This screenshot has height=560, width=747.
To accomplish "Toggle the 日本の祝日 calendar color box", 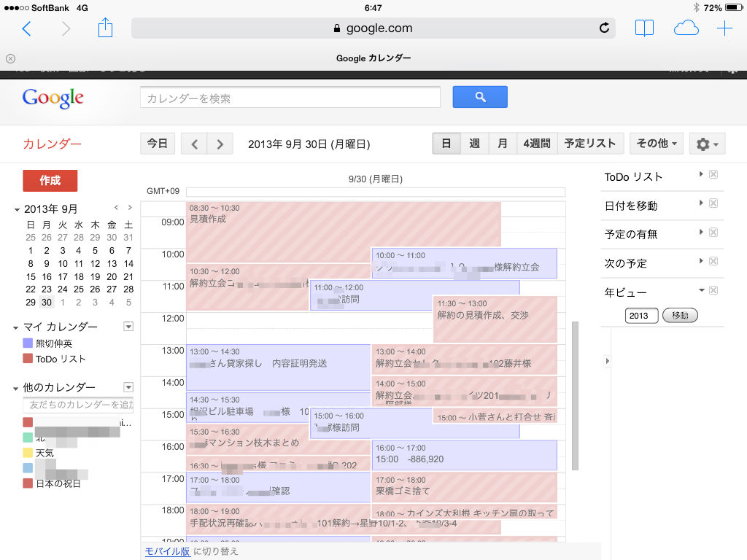I will click(28, 483).
